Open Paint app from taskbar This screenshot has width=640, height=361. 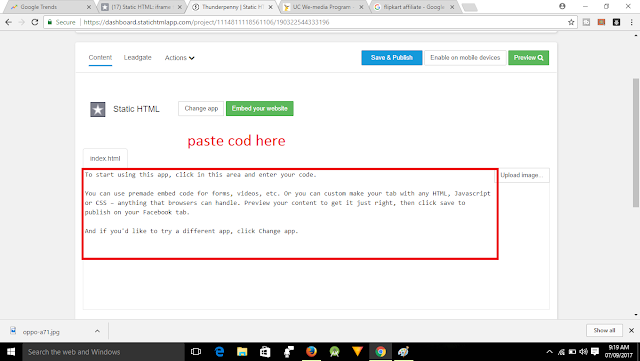(x=403, y=352)
